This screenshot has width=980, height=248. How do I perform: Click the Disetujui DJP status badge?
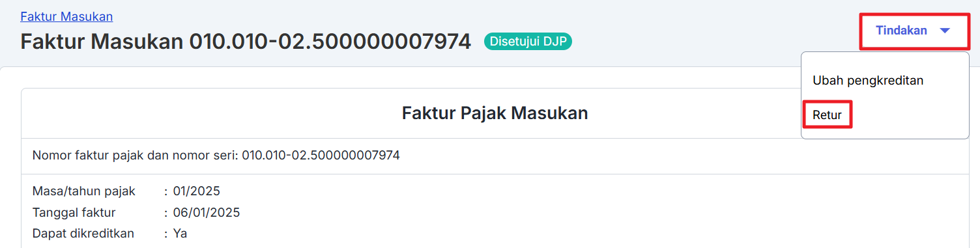click(x=528, y=42)
